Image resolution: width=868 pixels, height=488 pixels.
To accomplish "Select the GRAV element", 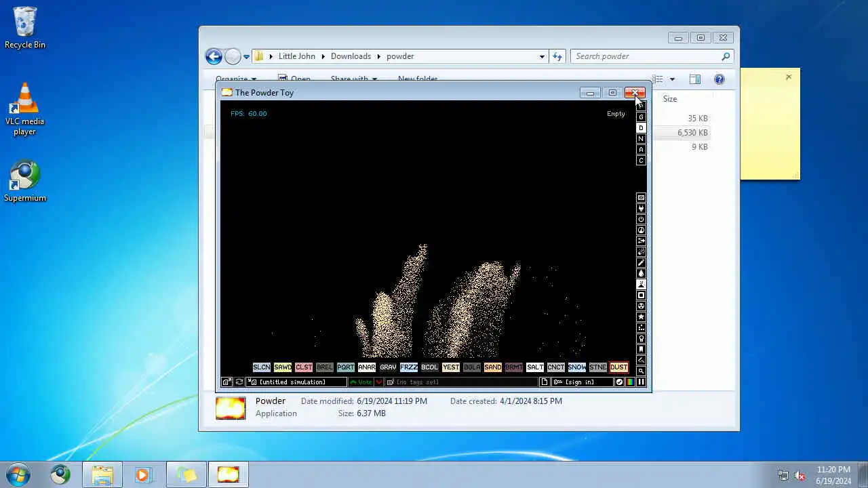I will tap(388, 367).
